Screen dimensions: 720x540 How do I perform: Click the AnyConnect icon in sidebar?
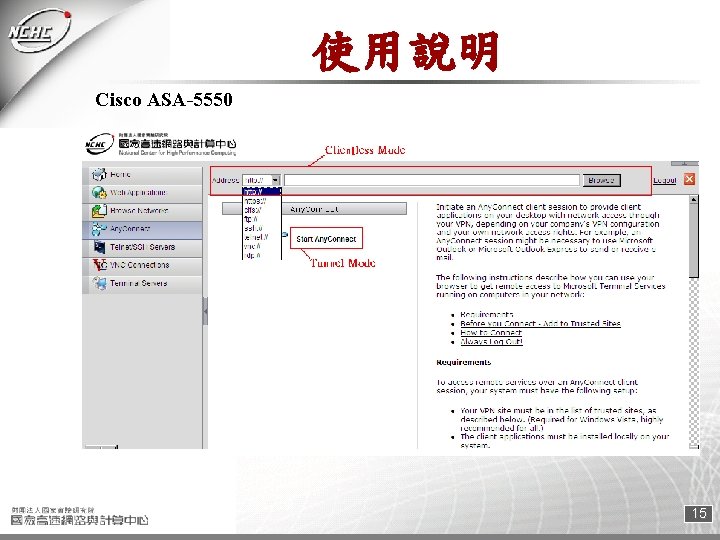point(99,229)
